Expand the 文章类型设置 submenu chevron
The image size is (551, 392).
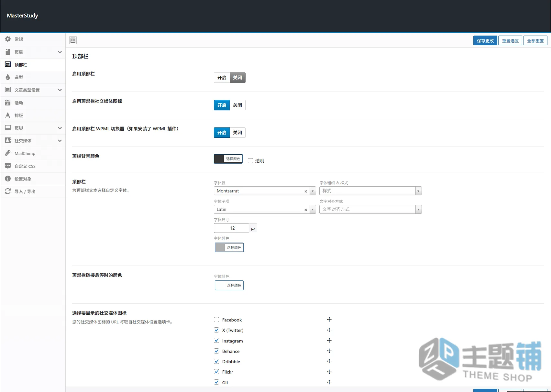coord(60,90)
